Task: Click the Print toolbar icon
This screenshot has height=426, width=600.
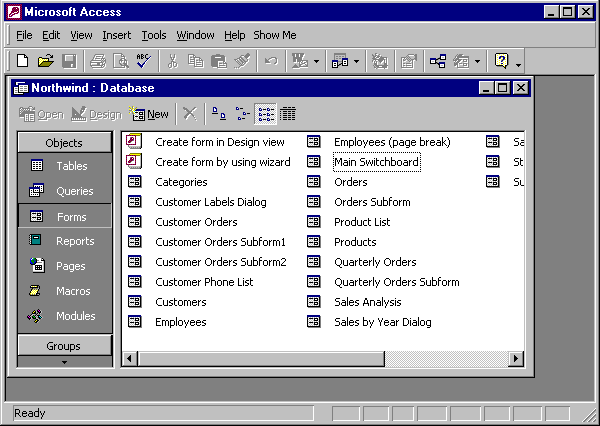Action: click(x=98, y=61)
